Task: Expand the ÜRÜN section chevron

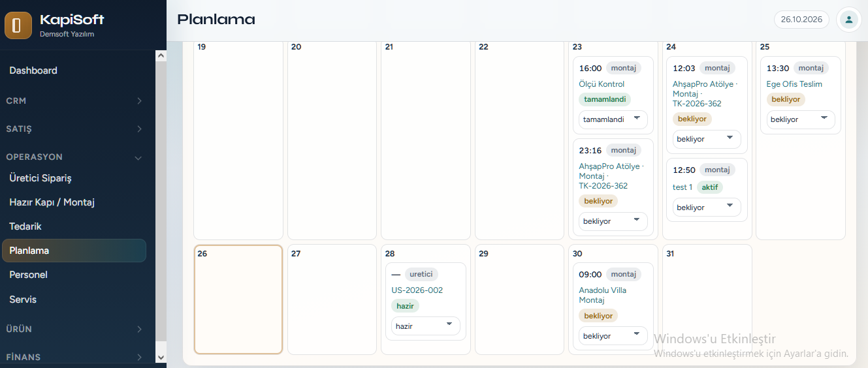Action: (139, 330)
